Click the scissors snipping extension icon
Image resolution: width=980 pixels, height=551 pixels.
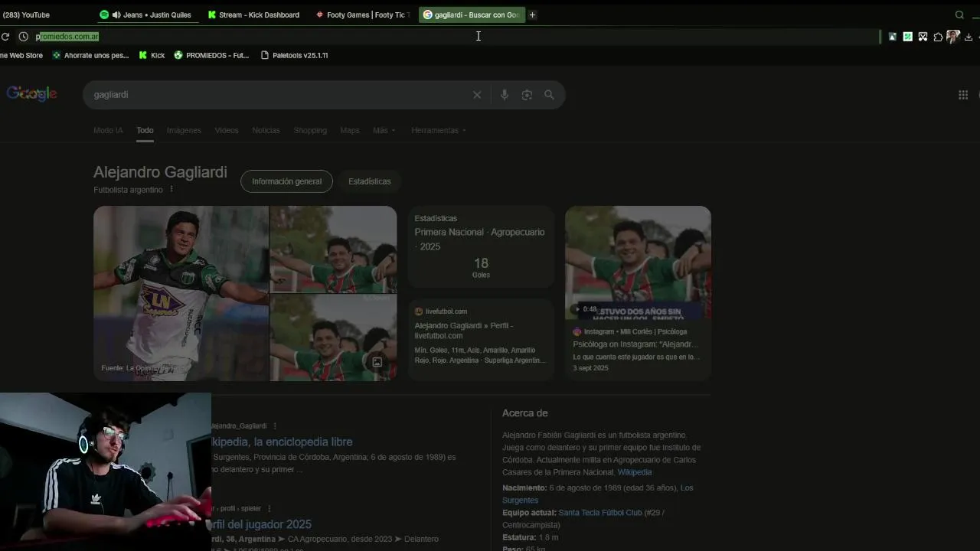point(923,37)
